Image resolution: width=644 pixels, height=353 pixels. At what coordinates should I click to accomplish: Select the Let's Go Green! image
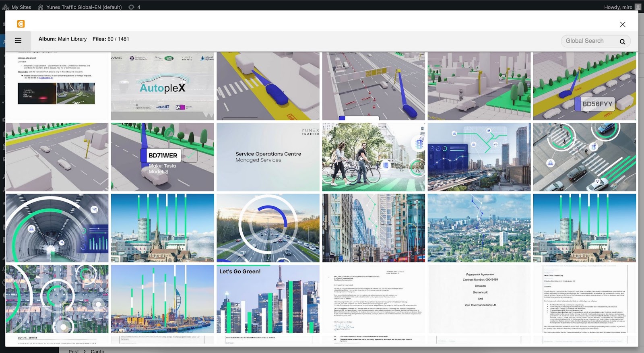pyautogui.click(x=268, y=299)
